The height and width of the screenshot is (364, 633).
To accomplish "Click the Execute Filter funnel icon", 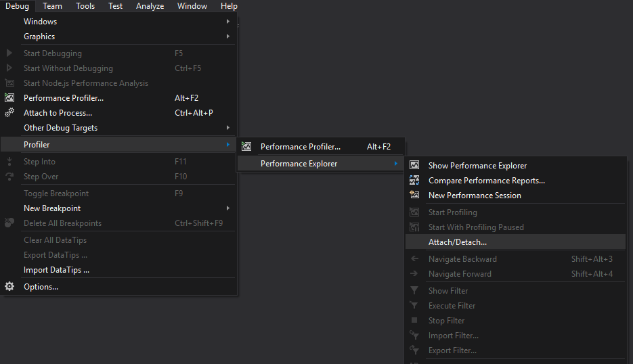I will 414,305.
